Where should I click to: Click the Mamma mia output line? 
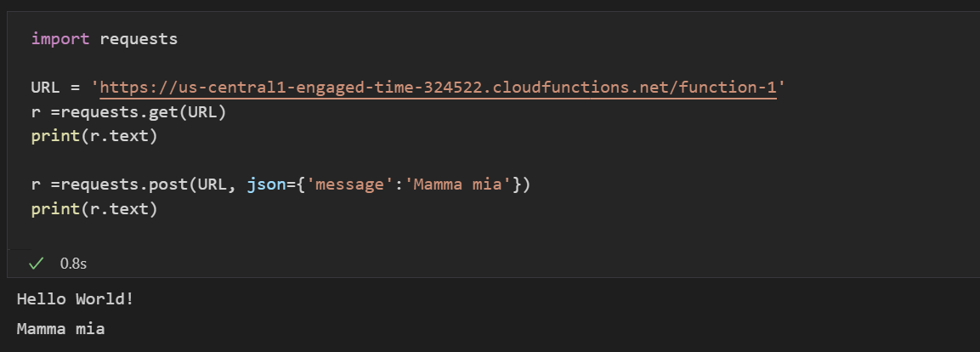click(61, 328)
